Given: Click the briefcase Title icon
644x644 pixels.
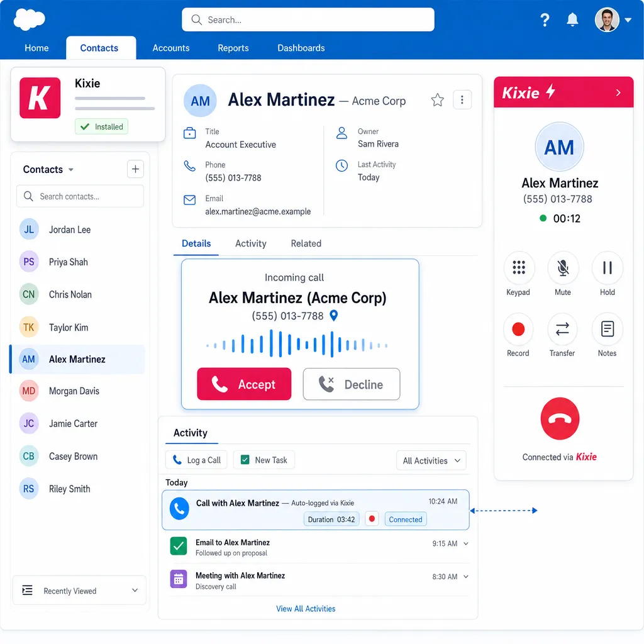Looking at the screenshot, I should tap(189, 133).
